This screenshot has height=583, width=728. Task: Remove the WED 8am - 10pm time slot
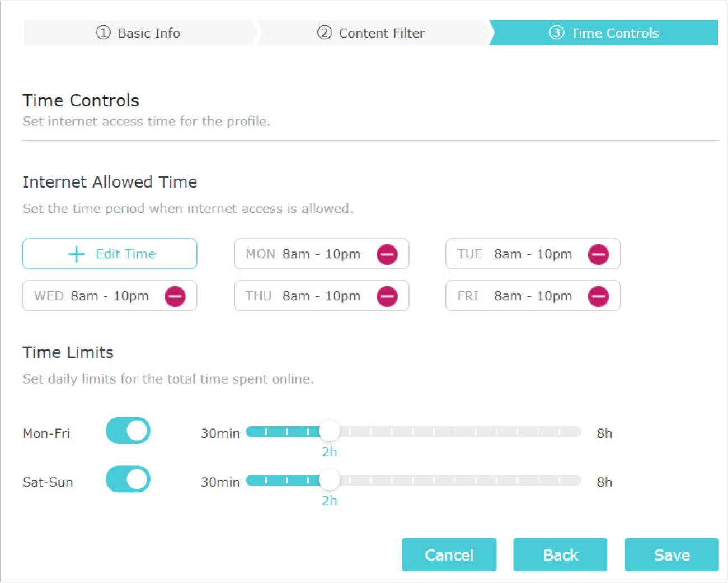175,296
